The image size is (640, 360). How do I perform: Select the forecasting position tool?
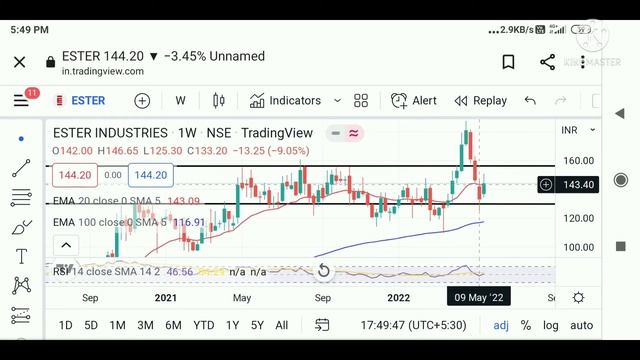pyautogui.click(x=20, y=315)
